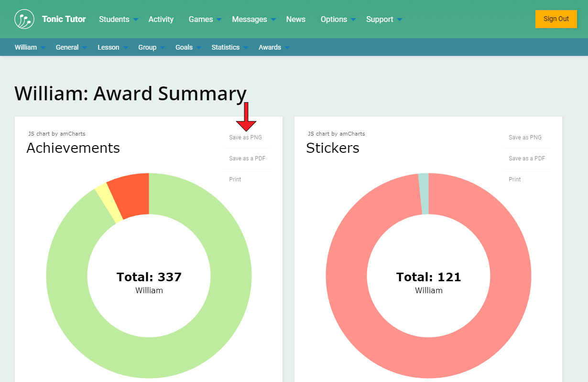Image resolution: width=588 pixels, height=382 pixels.
Task: Expand the General submenu
Action: point(71,47)
